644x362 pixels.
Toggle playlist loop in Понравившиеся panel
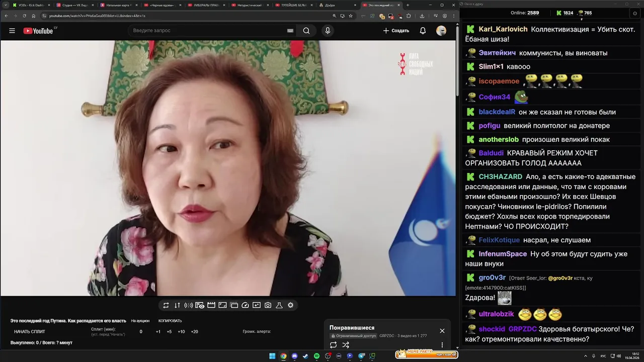pos(333,345)
